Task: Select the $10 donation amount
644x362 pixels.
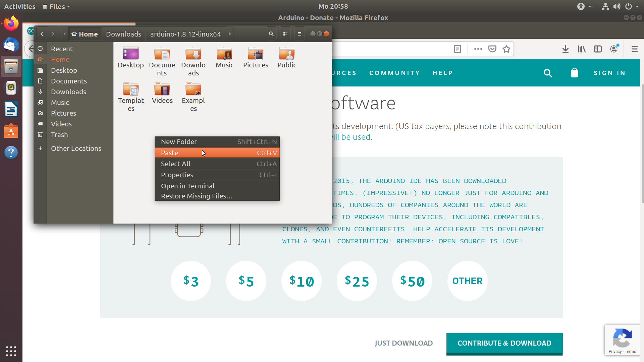Action: click(302, 281)
